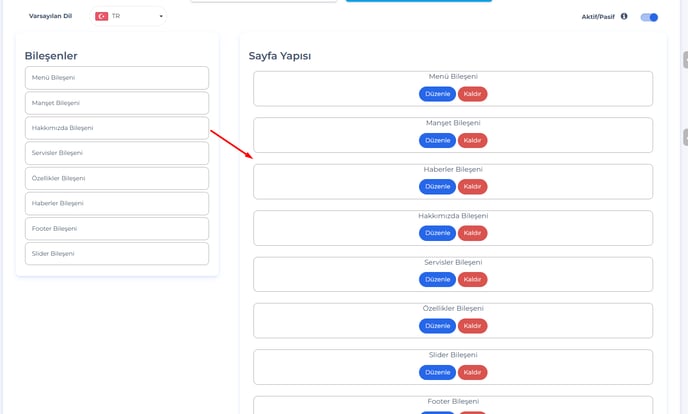Remove Hakkımızda Bileşeni via Kaldır button

click(x=473, y=233)
